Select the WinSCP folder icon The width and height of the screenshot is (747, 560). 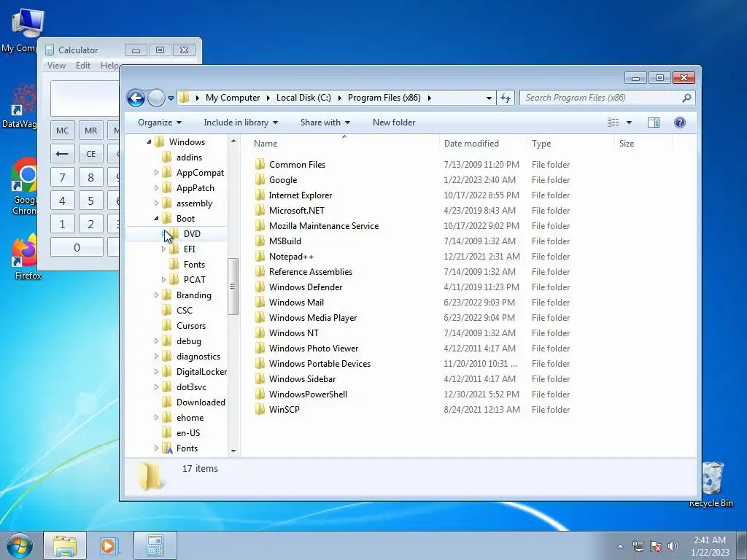coord(260,410)
